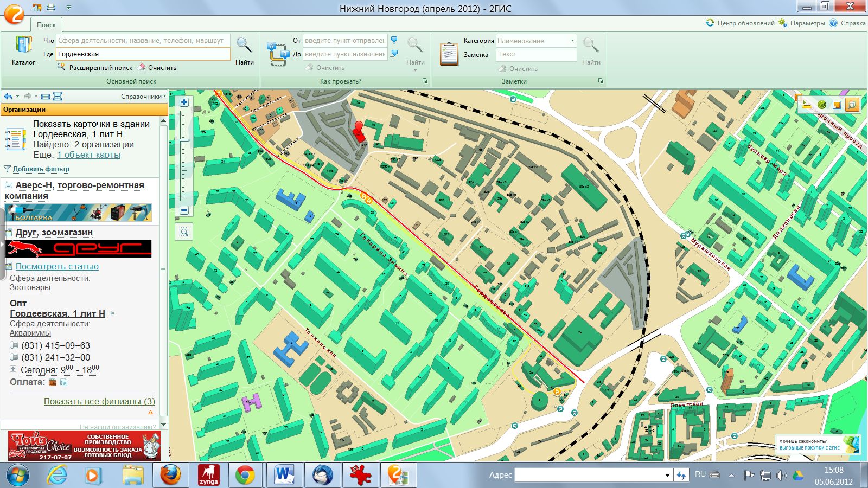Click the route planner A-B icon

tap(278, 54)
